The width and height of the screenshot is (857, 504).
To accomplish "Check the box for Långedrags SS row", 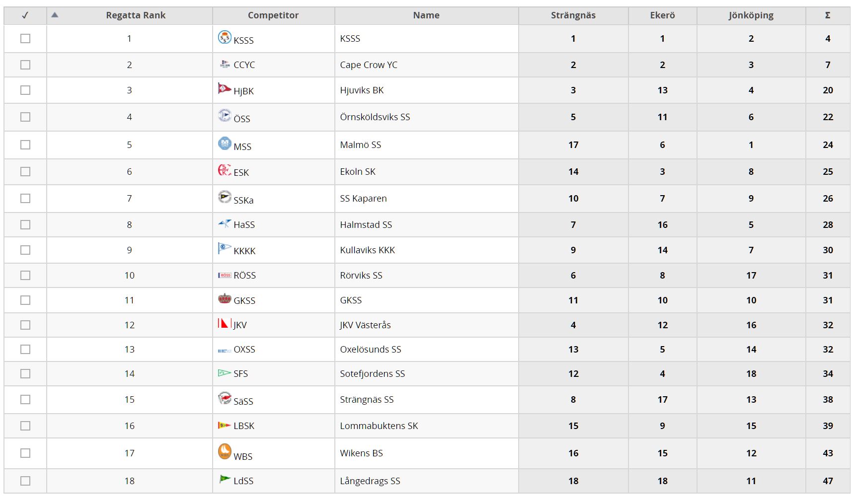I will click(x=25, y=481).
